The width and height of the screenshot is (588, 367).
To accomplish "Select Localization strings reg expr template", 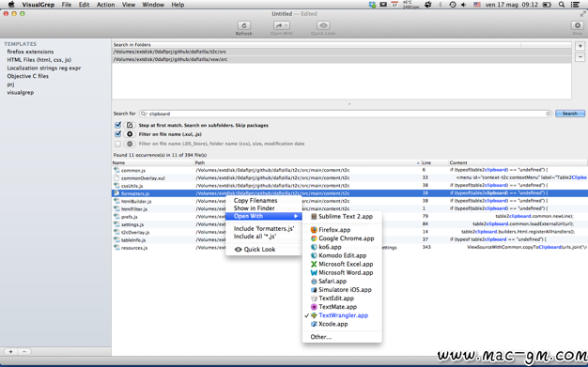I will (x=44, y=69).
